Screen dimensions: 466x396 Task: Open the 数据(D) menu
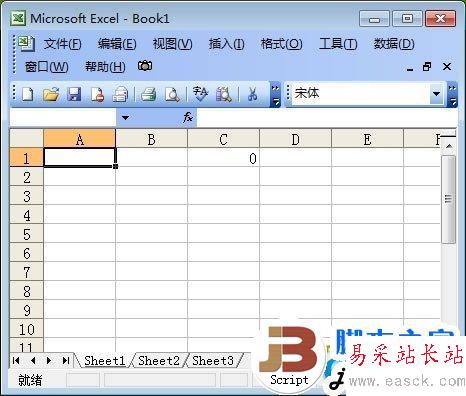(394, 44)
